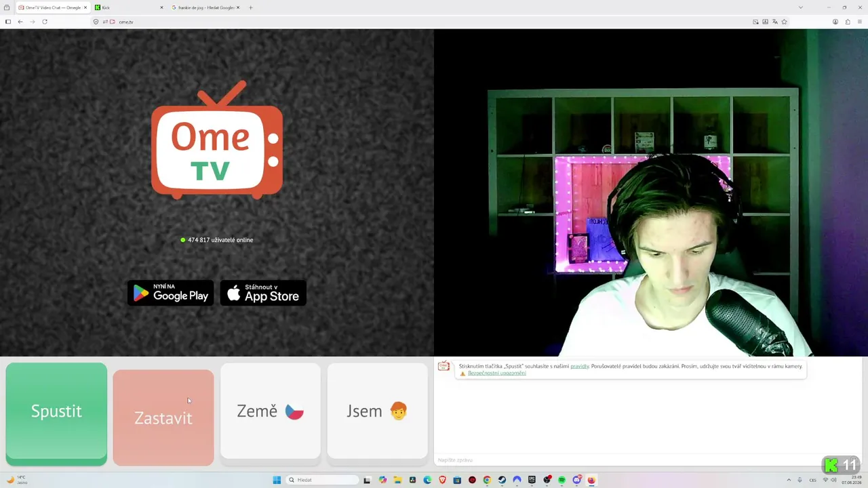
Task: Reload the current page
Action: [x=45, y=22]
